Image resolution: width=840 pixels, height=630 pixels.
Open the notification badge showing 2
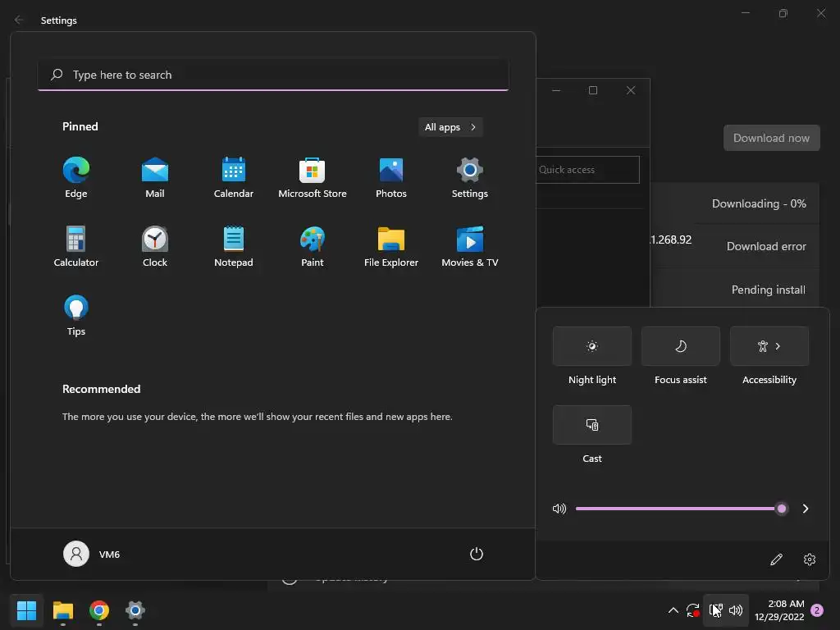pos(817,610)
